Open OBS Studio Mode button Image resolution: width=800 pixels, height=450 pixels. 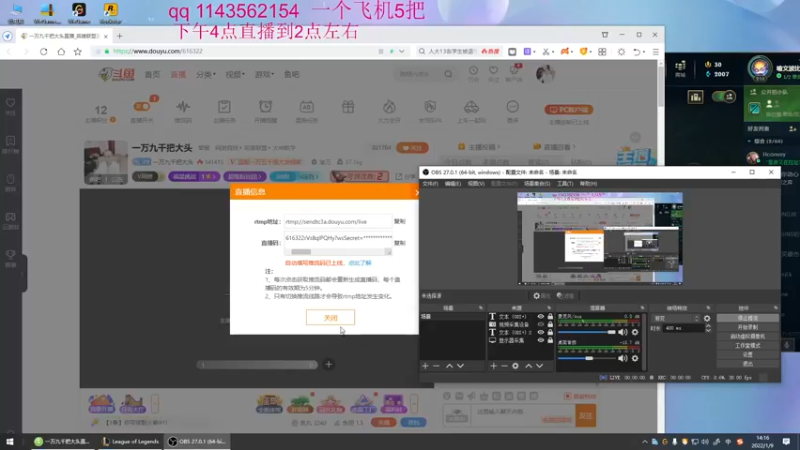(x=747, y=345)
